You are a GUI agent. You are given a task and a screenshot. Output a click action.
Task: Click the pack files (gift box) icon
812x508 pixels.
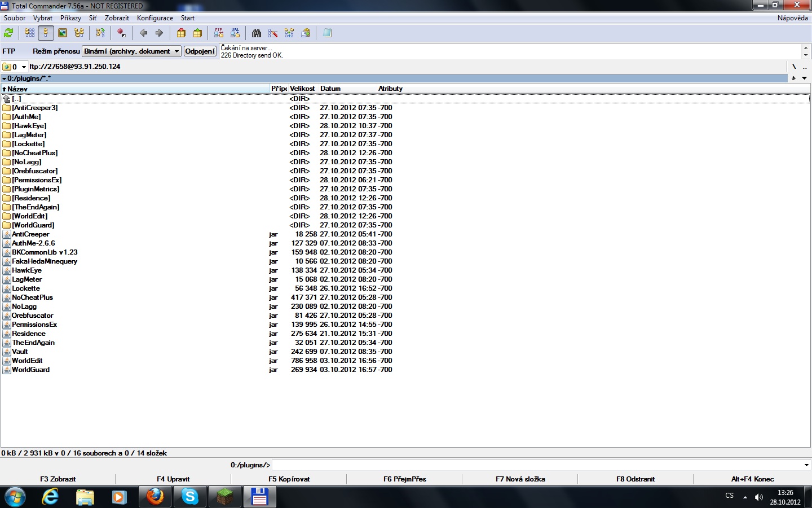click(181, 33)
